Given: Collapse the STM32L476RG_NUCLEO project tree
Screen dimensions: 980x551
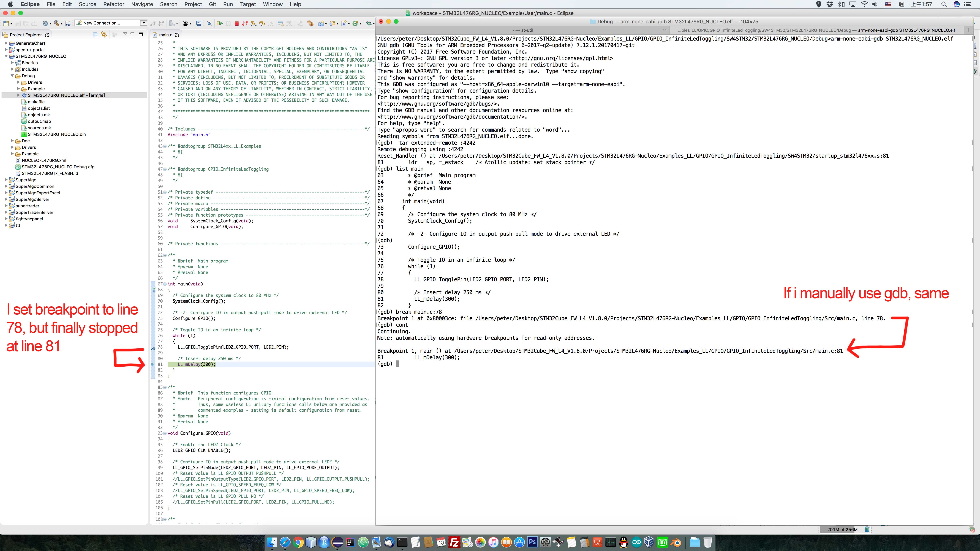Looking at the screenshot, I should 6,56.
